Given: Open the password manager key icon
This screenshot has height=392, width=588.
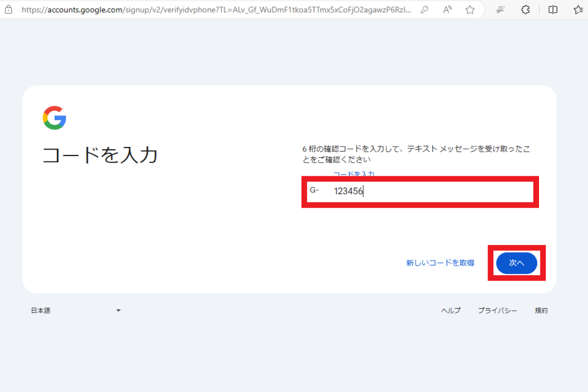Looking at the screenshot, I should pos(424,10).
